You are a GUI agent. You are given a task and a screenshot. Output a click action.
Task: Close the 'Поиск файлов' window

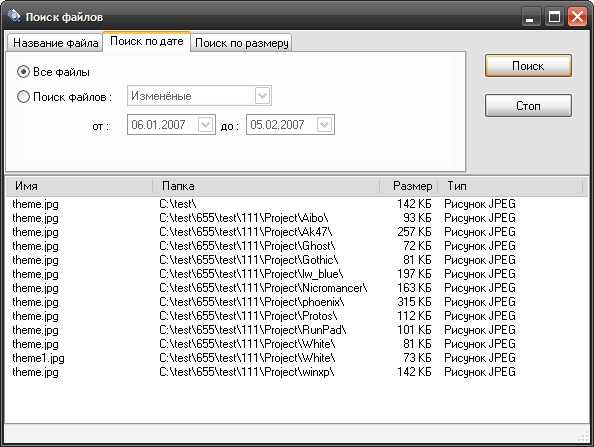577,17
